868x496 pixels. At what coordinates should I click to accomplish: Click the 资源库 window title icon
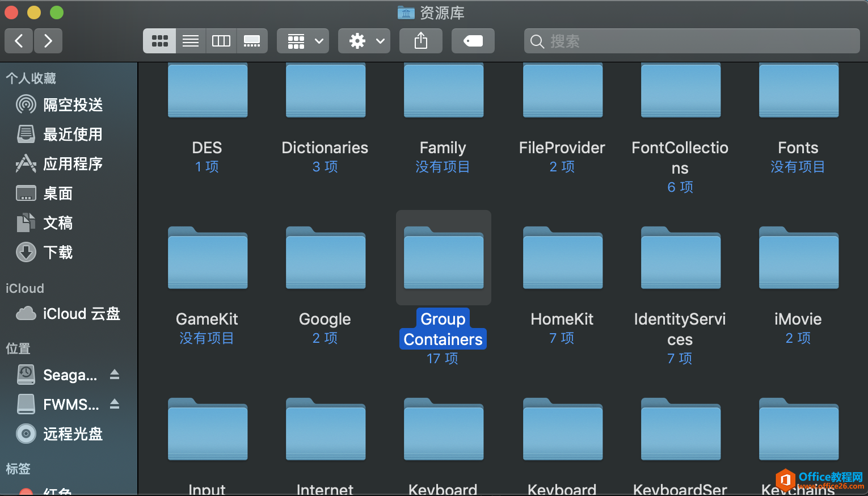406,12
